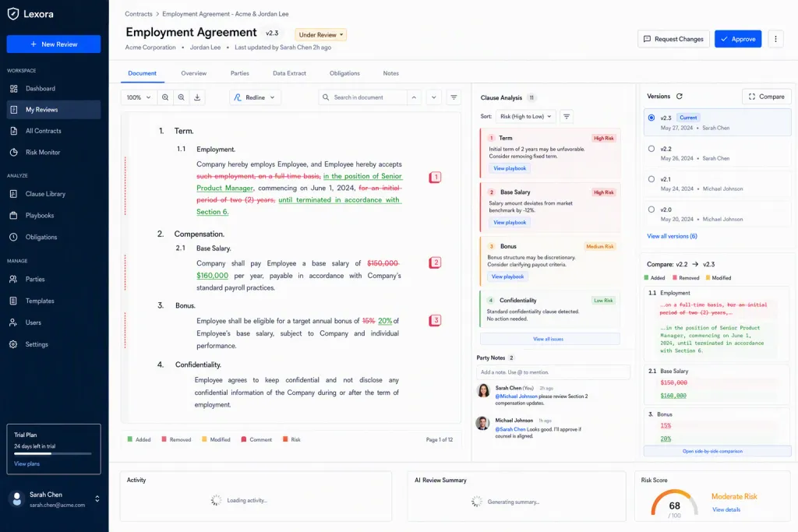
Task: Switch to the Data Extract tab
Action: point(289,73)
